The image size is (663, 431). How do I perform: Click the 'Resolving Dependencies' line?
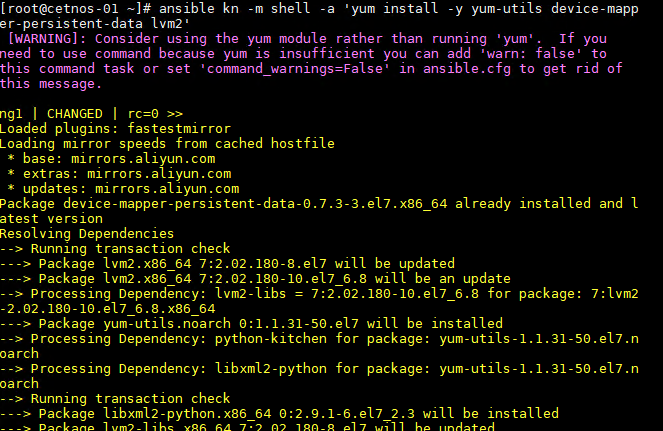point(87,233)
